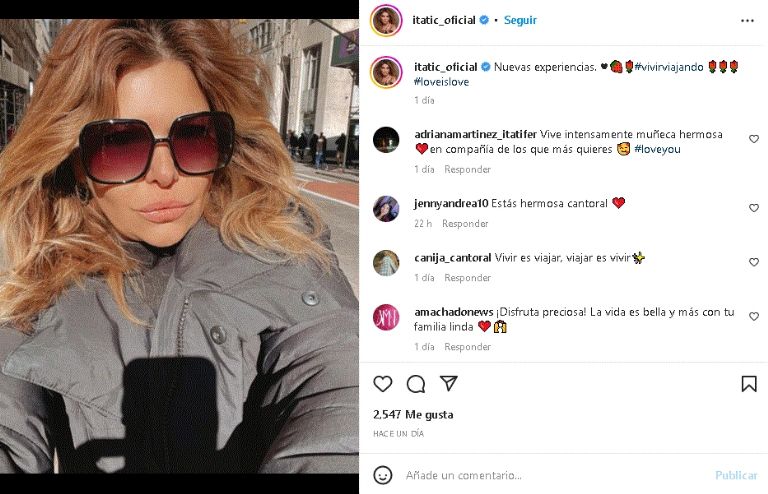Reply to jennyandrea10 with Responder

click(x=465, y=224)
